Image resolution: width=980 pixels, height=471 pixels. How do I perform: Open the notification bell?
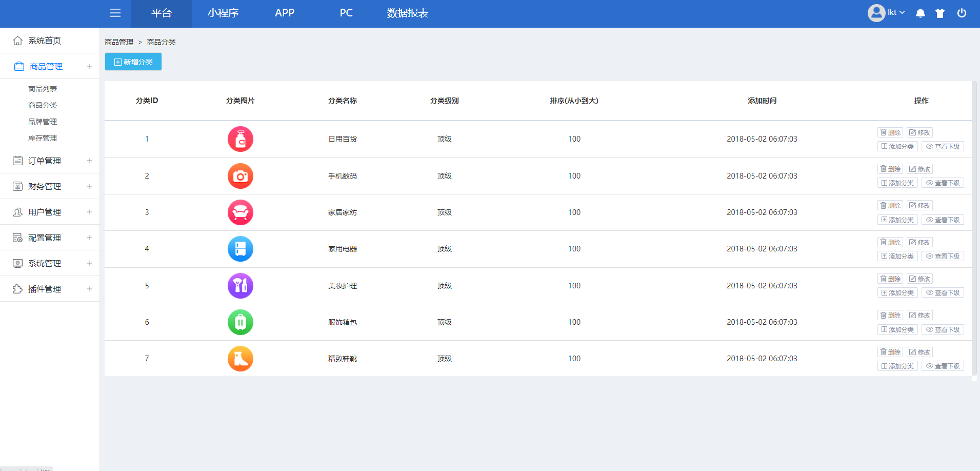click(921, 13)
